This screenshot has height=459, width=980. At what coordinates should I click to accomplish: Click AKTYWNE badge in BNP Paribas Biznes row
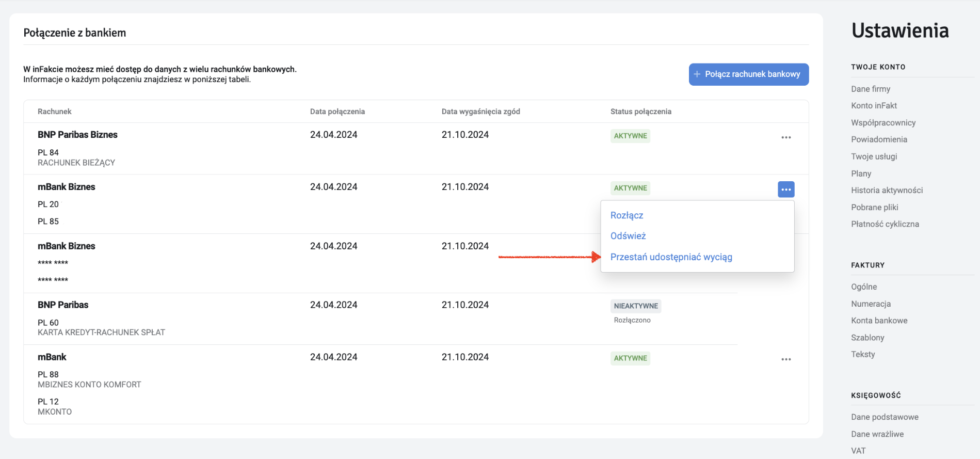point(630,136)
